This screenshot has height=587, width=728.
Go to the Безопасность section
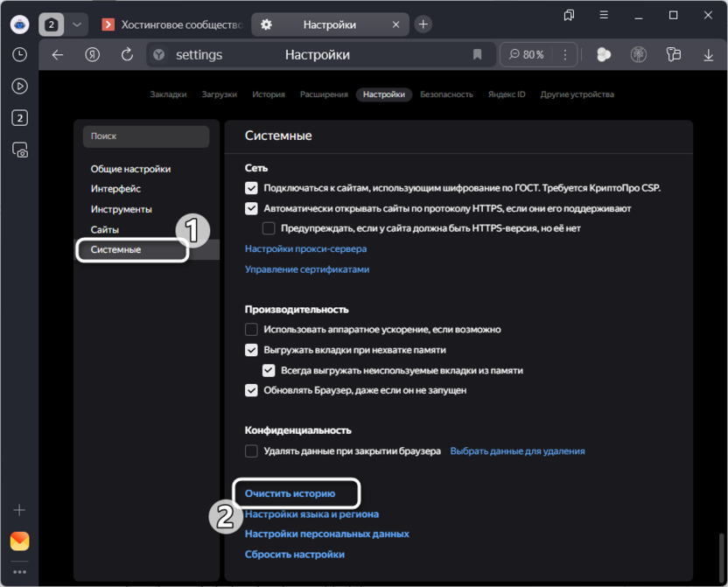click(446, 94)
